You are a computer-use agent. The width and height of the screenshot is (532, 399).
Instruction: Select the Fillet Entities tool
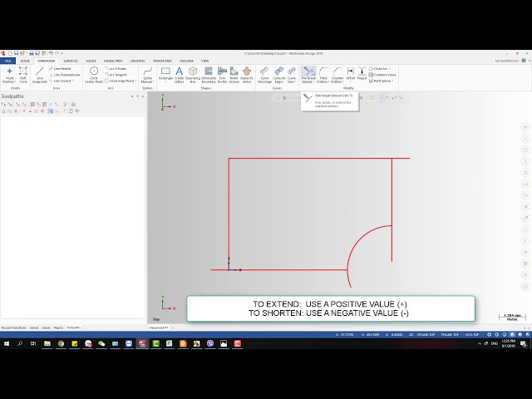pos(323,75)
